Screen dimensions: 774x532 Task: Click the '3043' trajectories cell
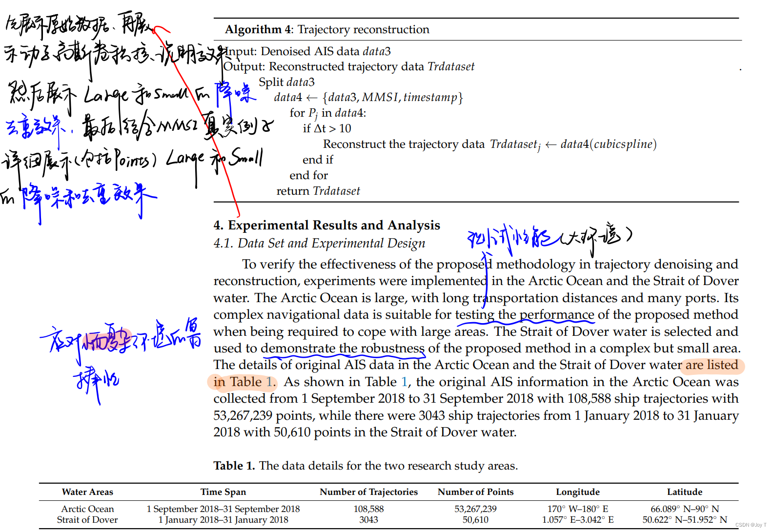[x=369, y=520]
